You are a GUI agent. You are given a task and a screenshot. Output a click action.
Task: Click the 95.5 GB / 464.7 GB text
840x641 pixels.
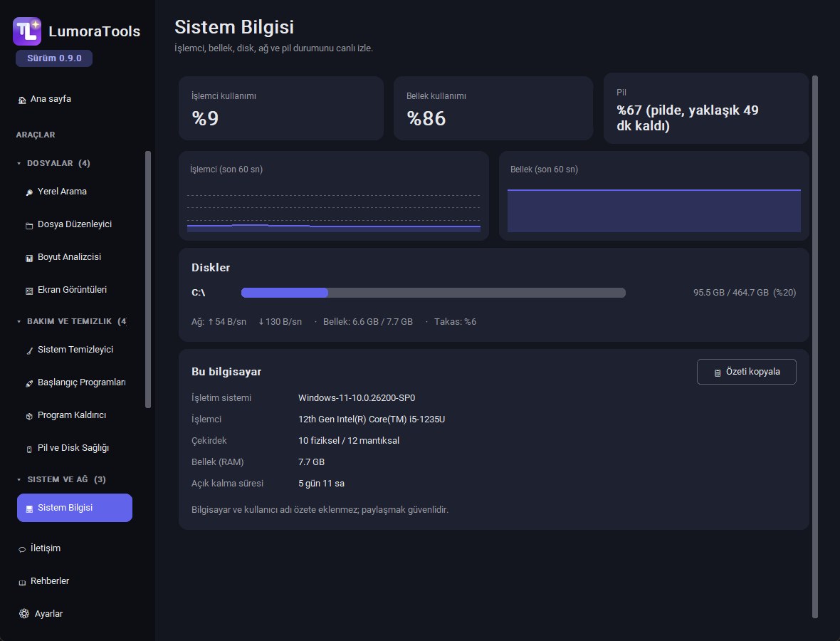coord(730,293)
